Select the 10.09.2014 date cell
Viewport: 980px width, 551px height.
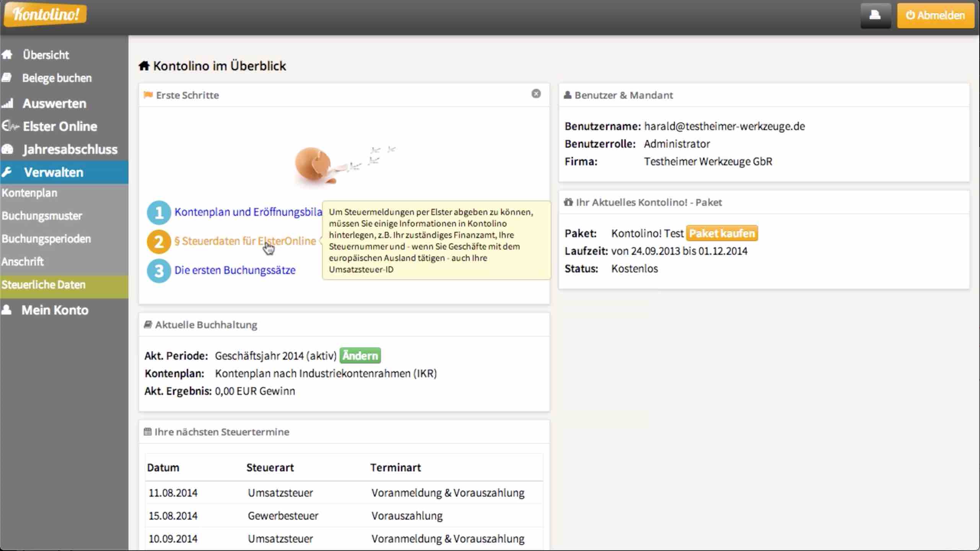173,539
